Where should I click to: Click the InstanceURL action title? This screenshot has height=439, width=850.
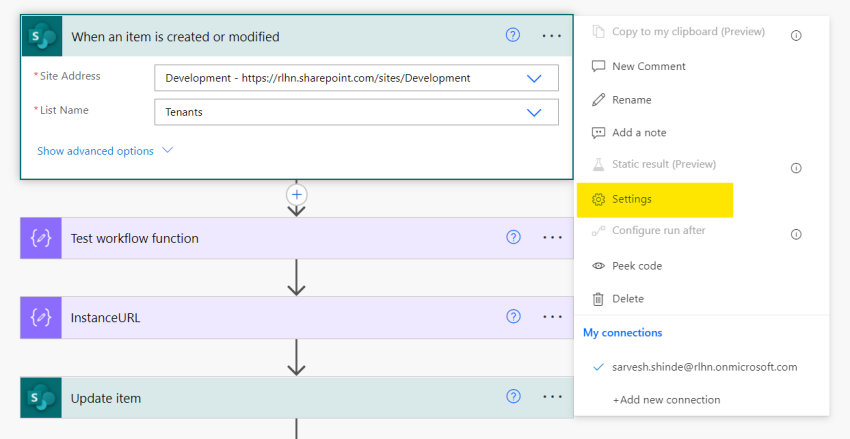coord(104,318)
